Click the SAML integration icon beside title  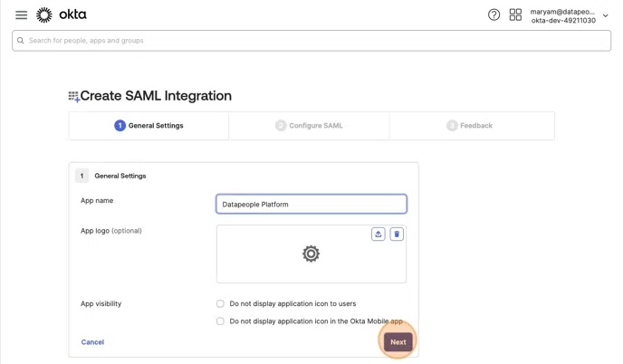pyautogui.click(x=73, y=96)
